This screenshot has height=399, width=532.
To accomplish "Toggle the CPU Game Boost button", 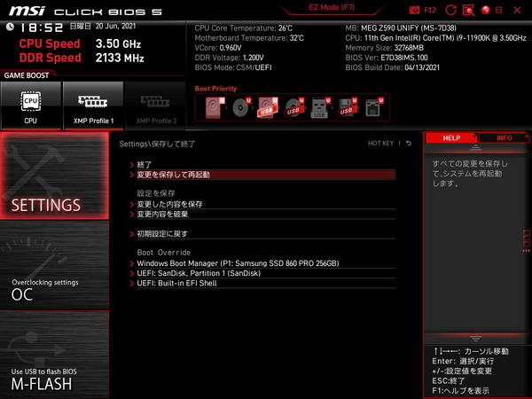I will (x=31, y=106).
